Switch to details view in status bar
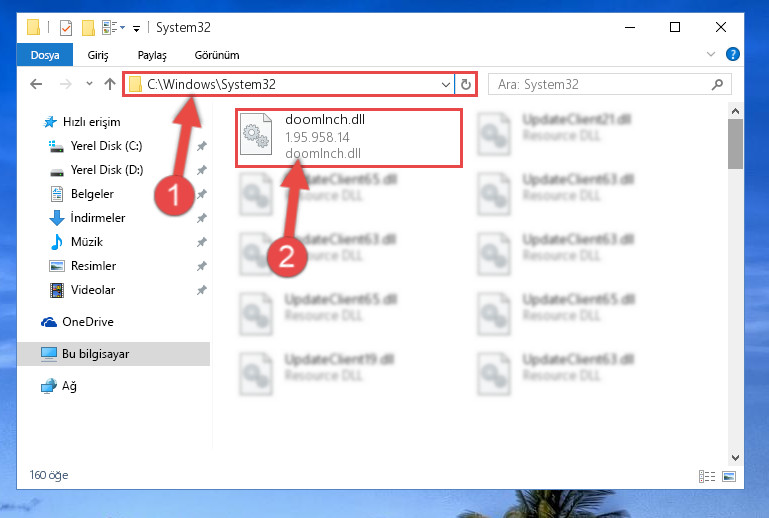Screen dimensions: 769x518 click(707, 476)
